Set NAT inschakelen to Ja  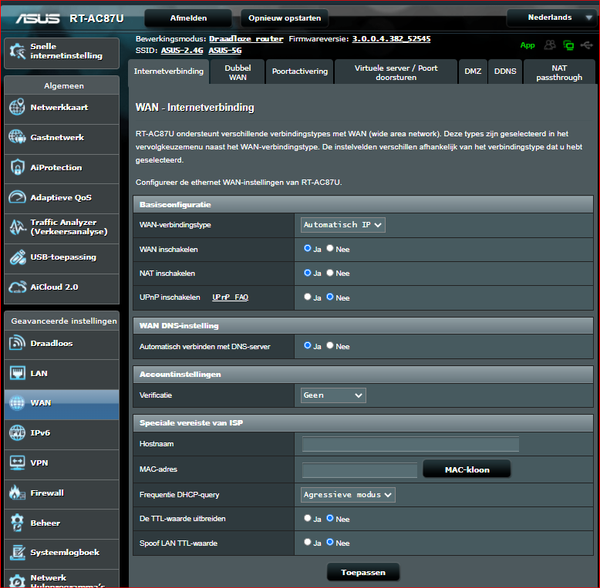tap(307, 273)
